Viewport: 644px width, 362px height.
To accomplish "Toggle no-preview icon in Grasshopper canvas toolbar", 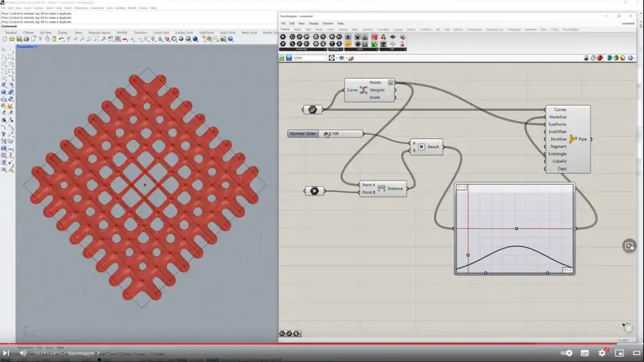I will [586, 58].
